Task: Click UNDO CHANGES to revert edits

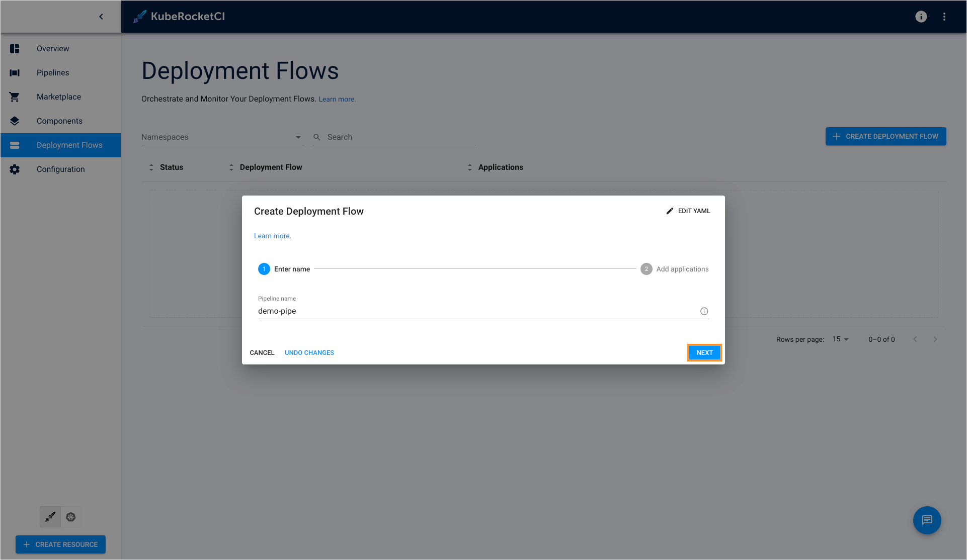Action: [309, 352]
